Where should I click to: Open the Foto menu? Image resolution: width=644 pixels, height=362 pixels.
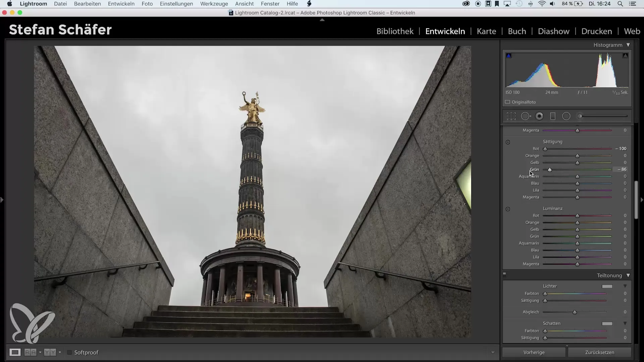147,4
